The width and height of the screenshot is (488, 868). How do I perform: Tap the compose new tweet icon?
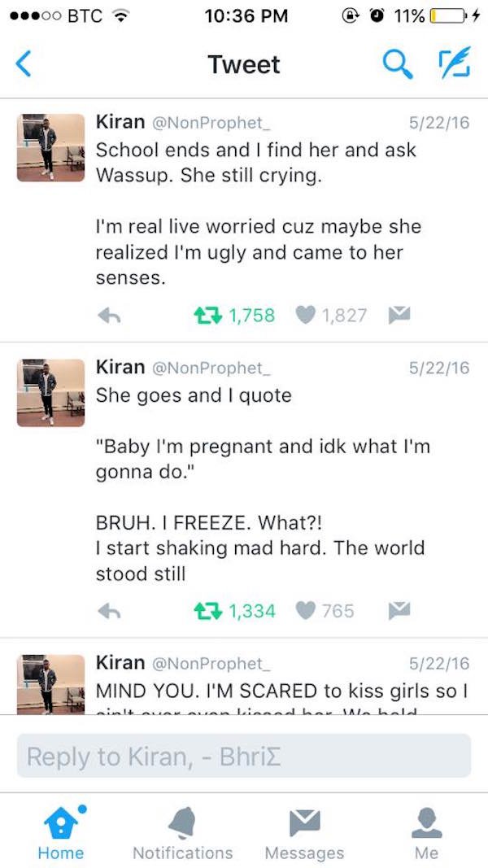(455, 62)
